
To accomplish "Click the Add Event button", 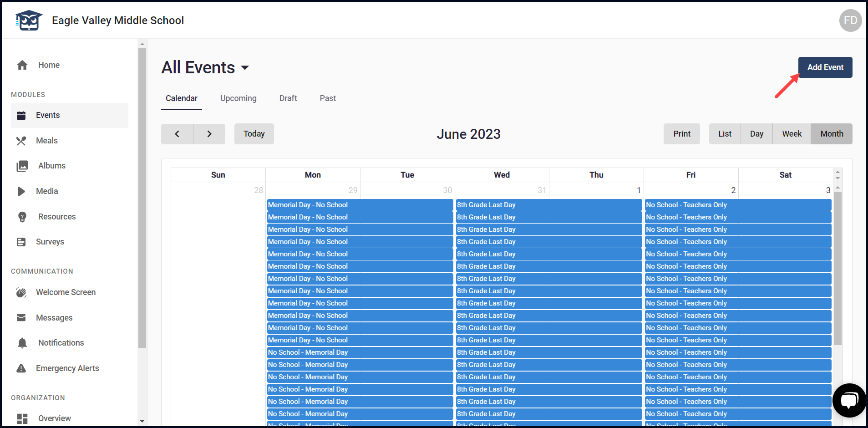I will [825, 67].
